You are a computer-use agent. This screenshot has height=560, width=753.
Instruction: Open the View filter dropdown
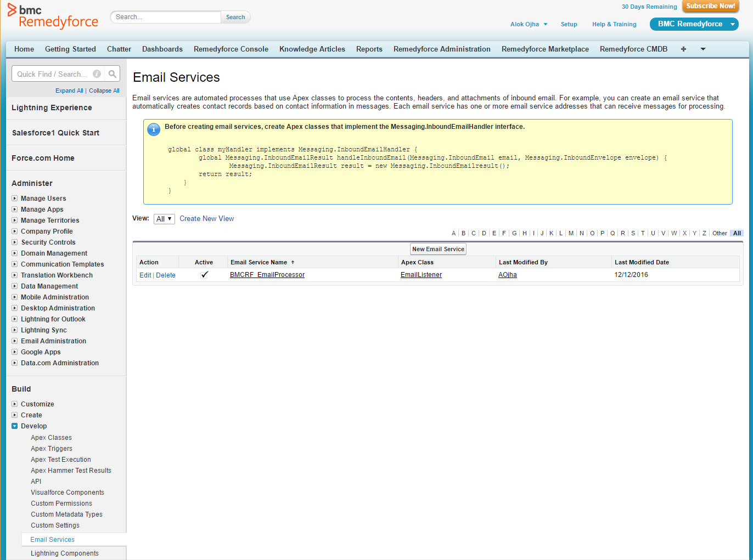click(x=164, y=219)
